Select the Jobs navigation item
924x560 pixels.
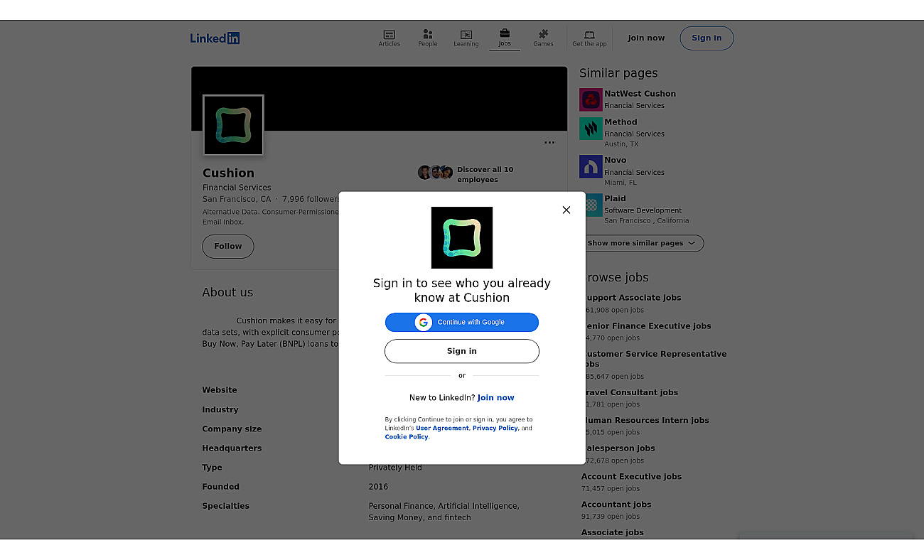[x=505, y=38]
